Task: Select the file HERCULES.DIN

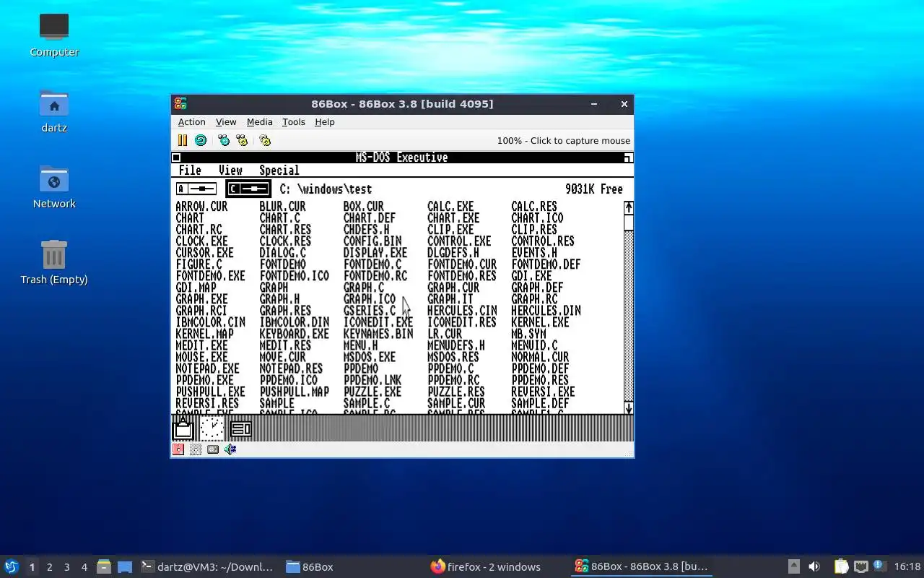Action: (x=546, y=311)
